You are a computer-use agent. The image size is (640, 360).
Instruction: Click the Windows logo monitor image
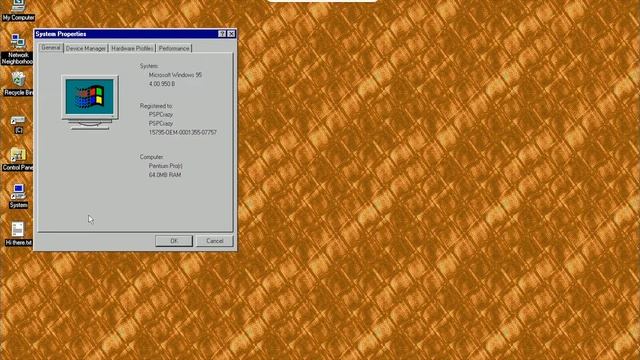click(x=90, y=102)
